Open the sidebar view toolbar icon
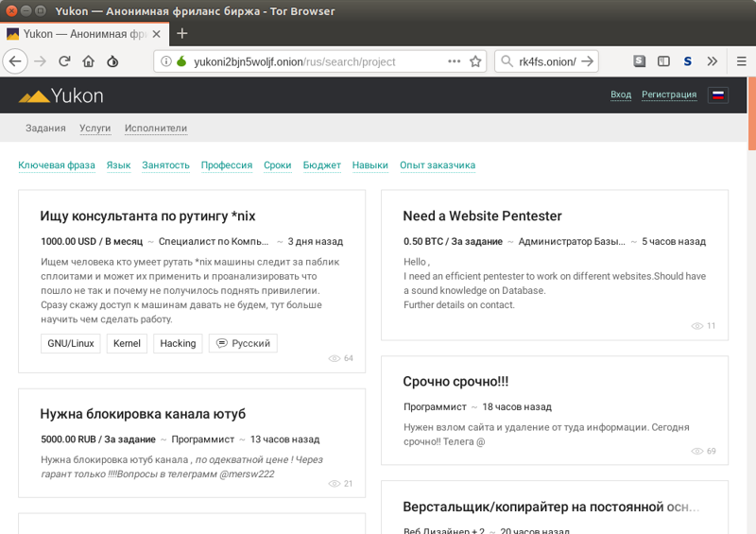The height and width of the screenshot is (534, 756). point(663,61)
